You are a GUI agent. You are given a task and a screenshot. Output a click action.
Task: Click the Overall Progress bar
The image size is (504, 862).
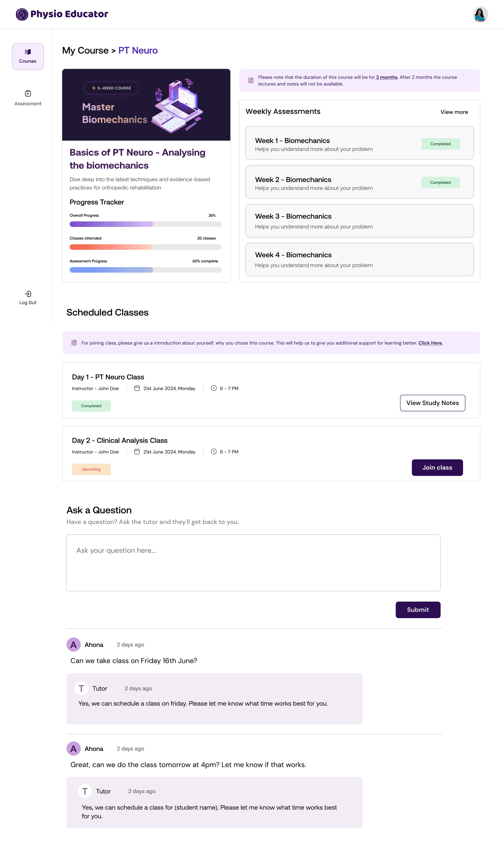[146, 224]
